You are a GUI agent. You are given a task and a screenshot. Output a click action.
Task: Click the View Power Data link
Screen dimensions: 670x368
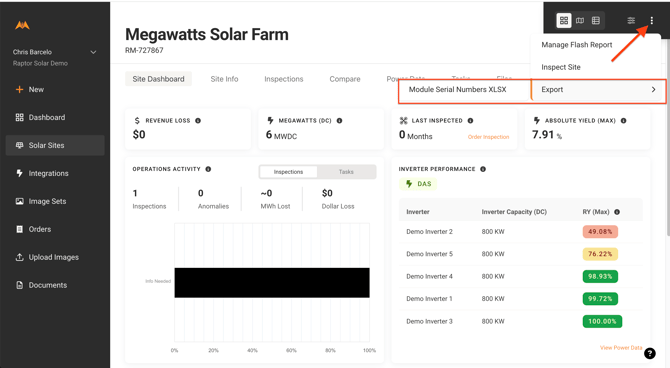[x=621, y=347]
